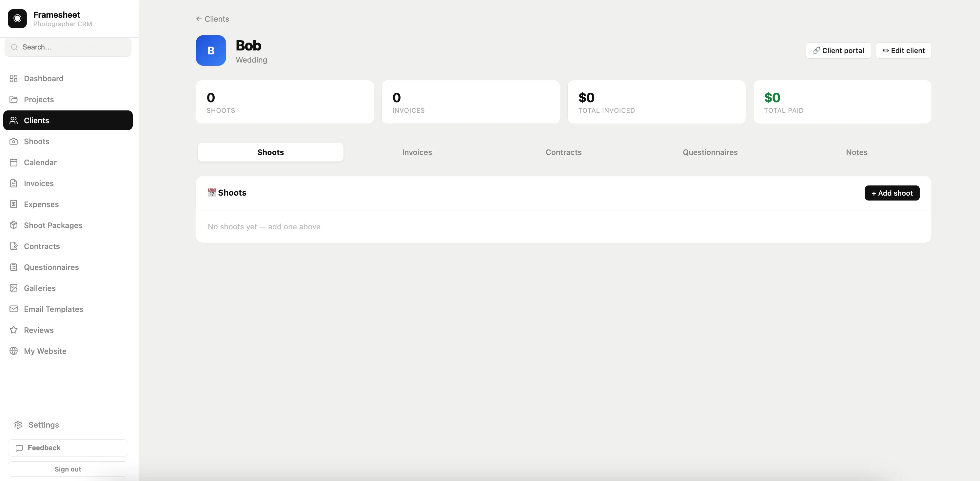Click the Feedback speech bubble icon

pos(19,448)
